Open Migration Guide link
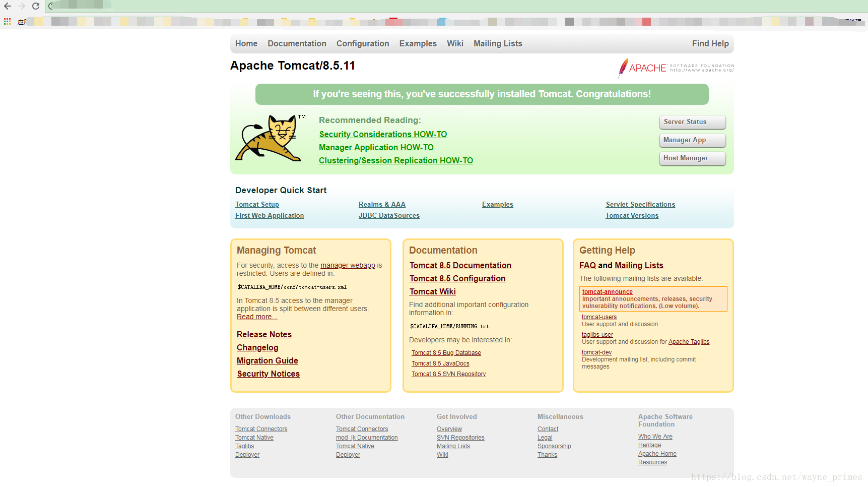This screenshot has height=487, width=868. pyautogui.click(x=268, y=361)
